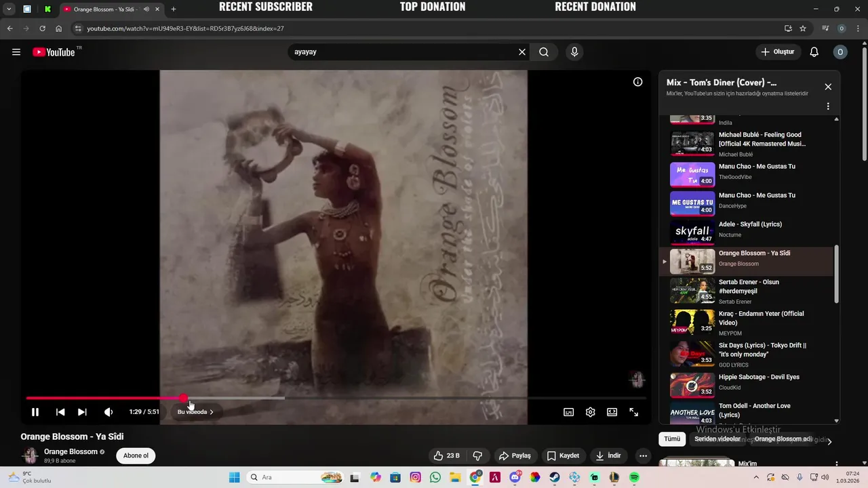Skip to the next video
Screen dimensions: 868x488
(82, 412)
